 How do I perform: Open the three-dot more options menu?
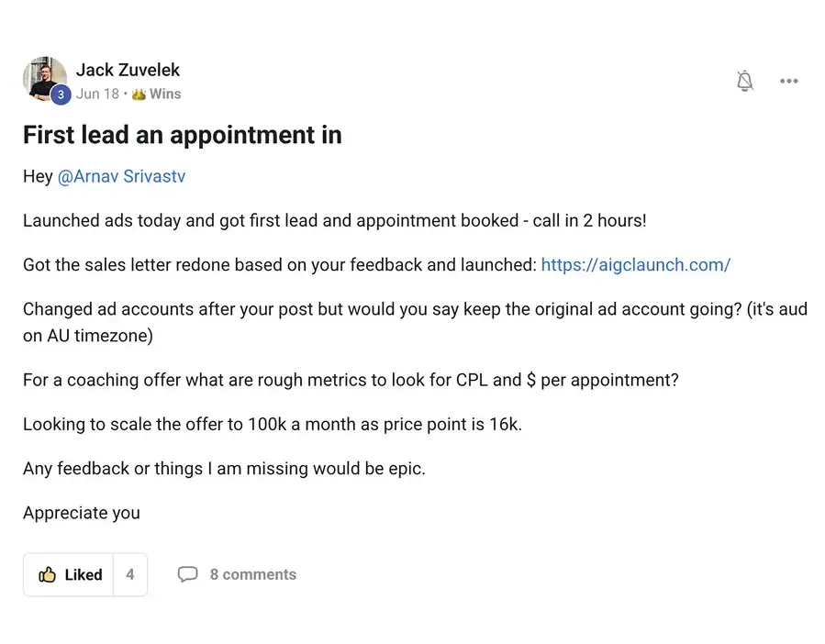pos(788,82)
